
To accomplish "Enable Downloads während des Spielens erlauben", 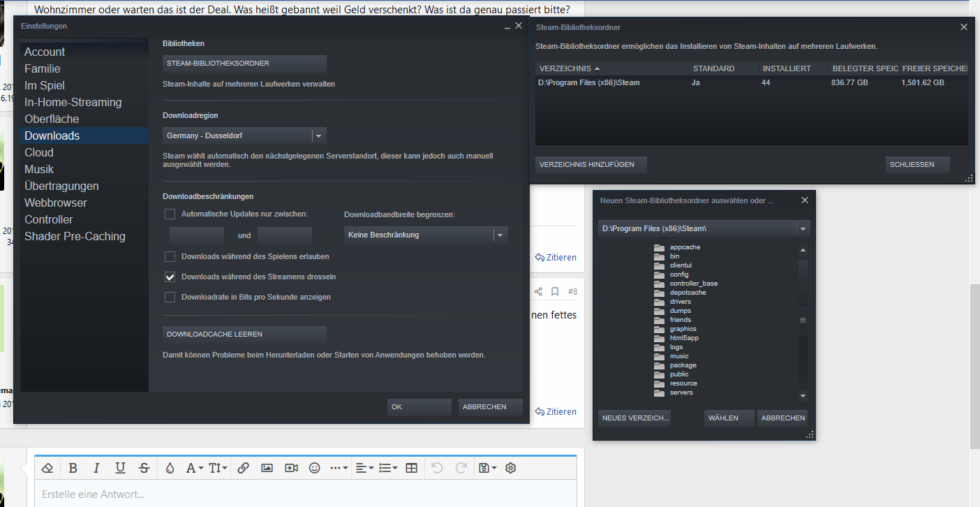I will (x=170, y=256).
